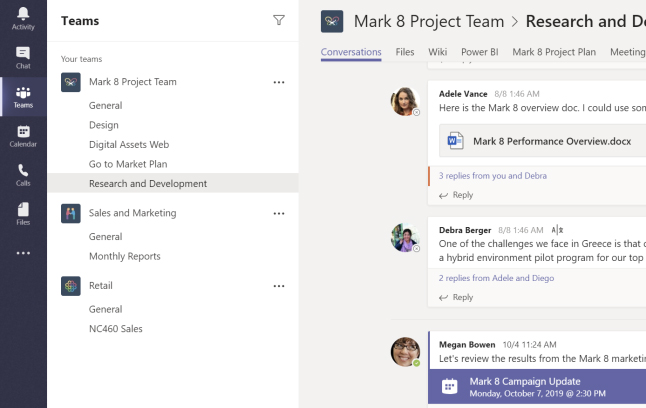Open more options for Retail team
The height and width of the screenshot is (408, 646).
[x=279, y=286]
